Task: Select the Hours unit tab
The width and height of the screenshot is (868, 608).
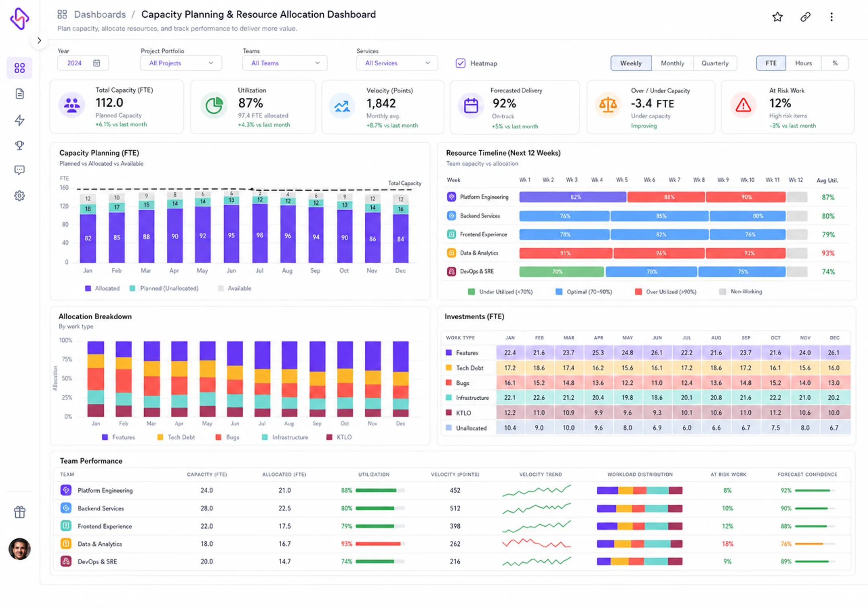Action: (x=803, y=63)
